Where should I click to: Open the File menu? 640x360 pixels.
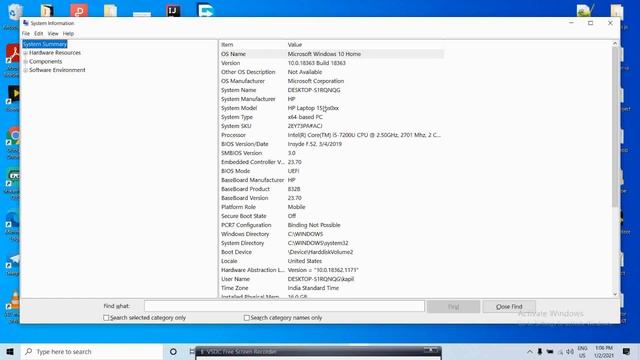(x=26, y=33)
